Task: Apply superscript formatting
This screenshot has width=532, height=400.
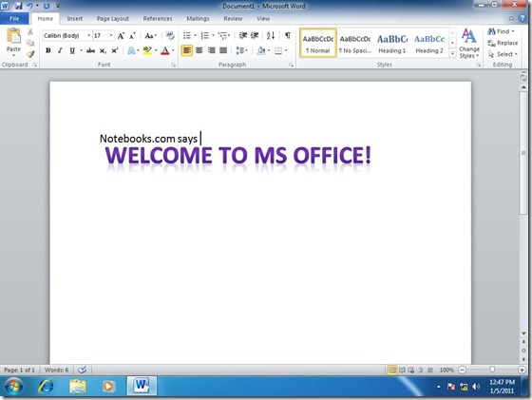Action: click(115, 50)
